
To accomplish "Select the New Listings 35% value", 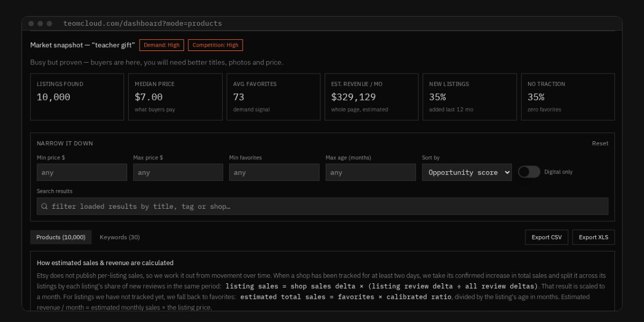I will [437, 97].
